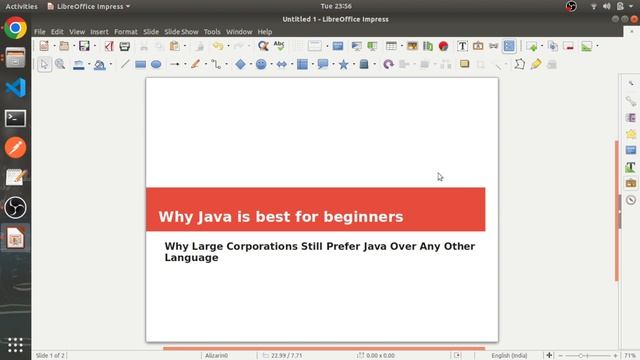Open the Edit menu
This screenshot has height=360, width=640.
[x=57, y=32]
